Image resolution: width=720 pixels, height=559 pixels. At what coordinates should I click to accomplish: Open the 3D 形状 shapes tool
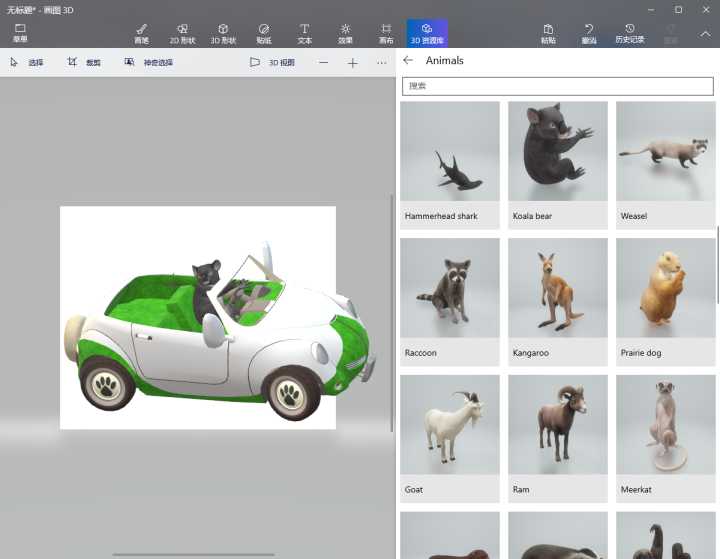pos(223,33)
